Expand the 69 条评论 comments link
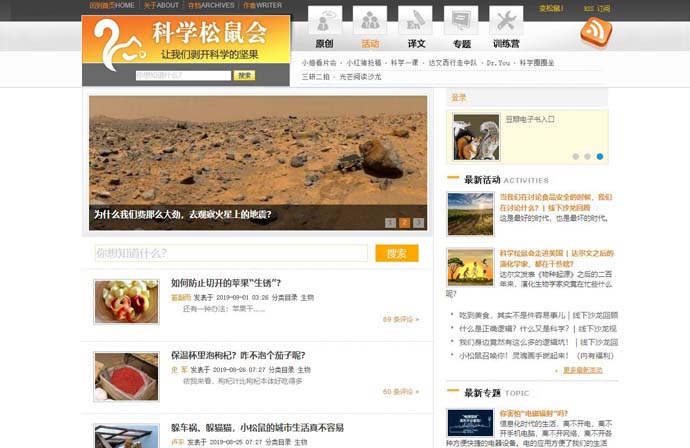The height and width of the screenshot is (448, 690). click(400, 320)
